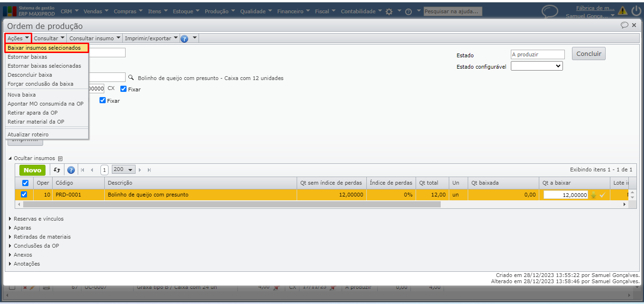Image resolution: width=644 pixels, height=304 pixels.
Task: Click the list icon beside Ocultar insumos
Action: (x=60, y=159)
